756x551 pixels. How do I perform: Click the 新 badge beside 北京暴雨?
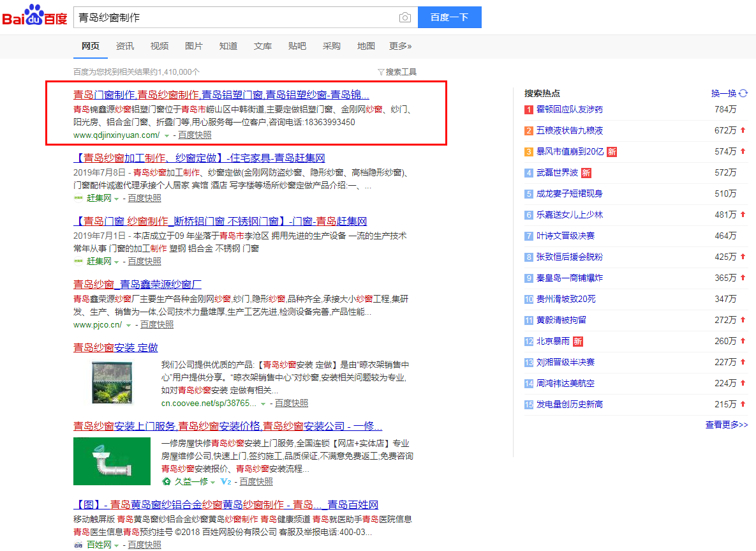coord(577,342)
